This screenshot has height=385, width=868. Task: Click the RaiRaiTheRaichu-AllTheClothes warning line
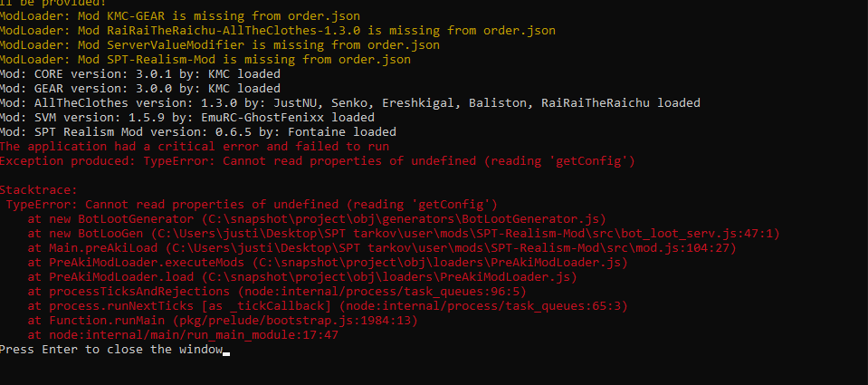pyautogui.click(x=277, y=31)
